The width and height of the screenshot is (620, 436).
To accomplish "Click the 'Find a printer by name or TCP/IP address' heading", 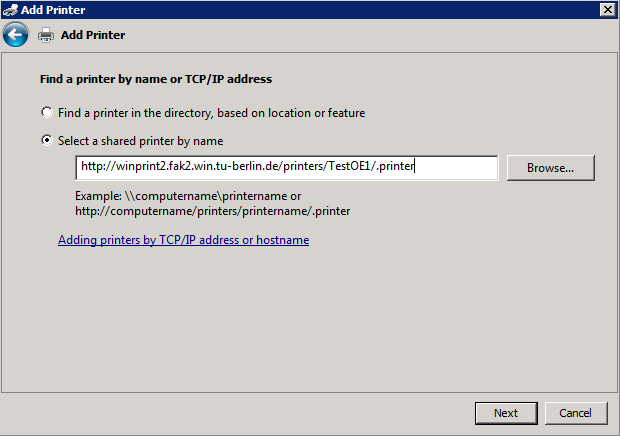I will click(x=155, y=78).
